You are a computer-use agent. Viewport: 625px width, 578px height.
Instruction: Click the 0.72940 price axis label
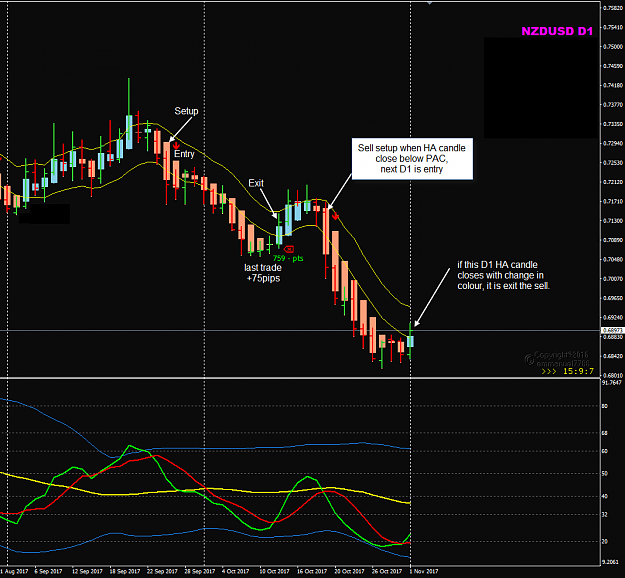[x=613, y=143]
